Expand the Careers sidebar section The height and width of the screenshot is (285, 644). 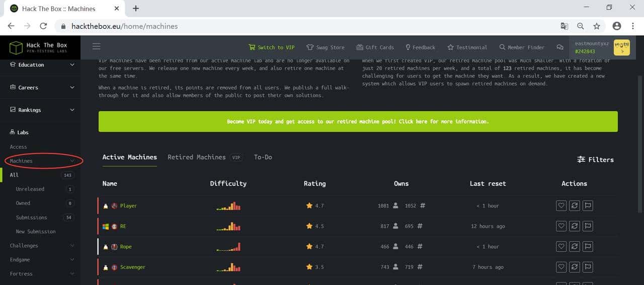click(40, 87)
